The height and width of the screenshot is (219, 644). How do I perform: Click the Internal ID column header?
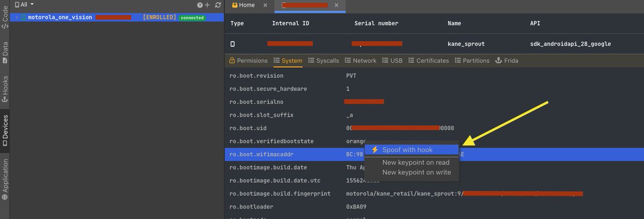click(x=290, y=24)
